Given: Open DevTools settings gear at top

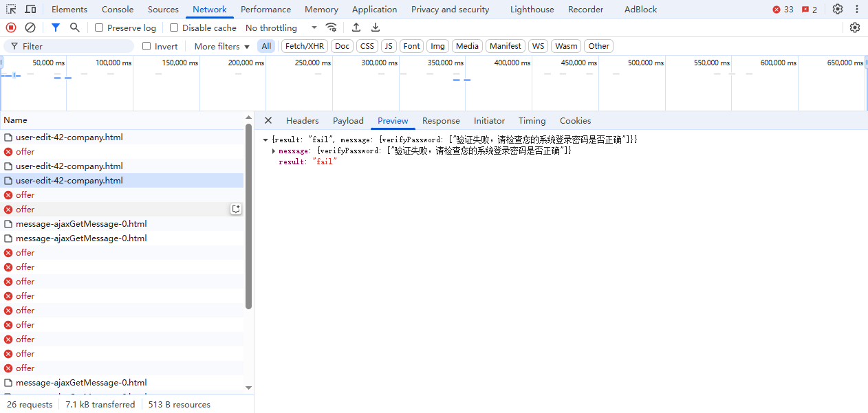Looking at the screenshot, I should tap(838, 9).
